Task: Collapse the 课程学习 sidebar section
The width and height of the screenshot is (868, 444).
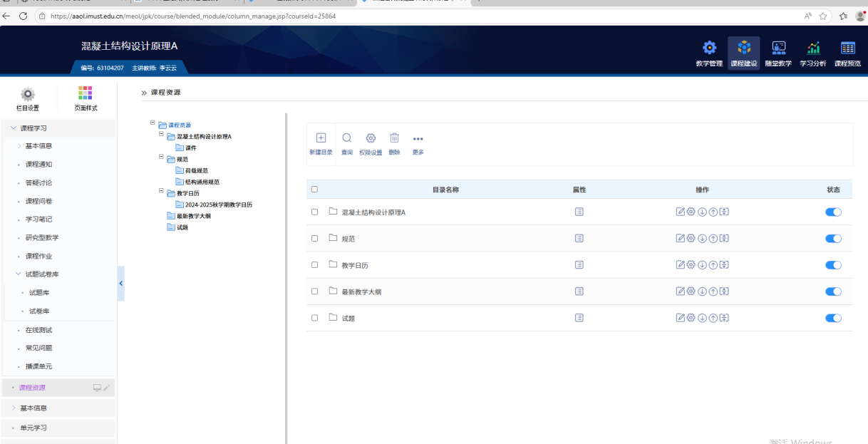Action: (x=14, y=128)
